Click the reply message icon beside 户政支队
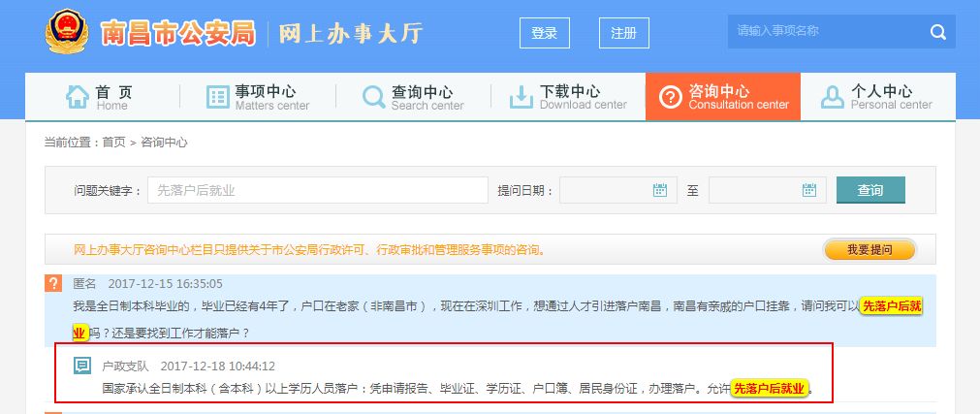This screenshot has width=980, height=414. (82, 366)
